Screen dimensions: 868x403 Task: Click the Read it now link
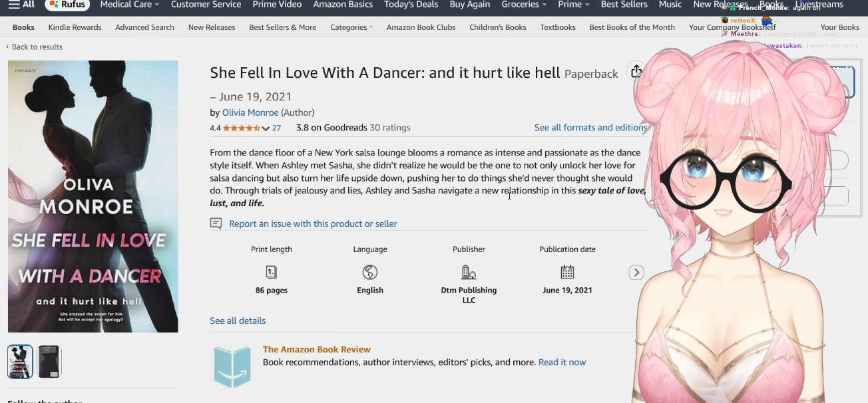pos(562,362)
